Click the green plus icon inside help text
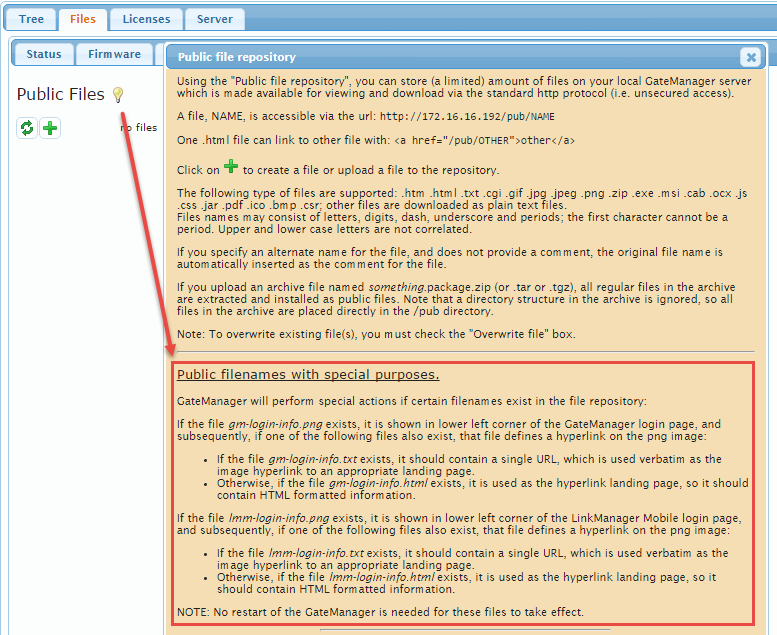The width and height of the screenshot is (777, 635). point(231,166)
